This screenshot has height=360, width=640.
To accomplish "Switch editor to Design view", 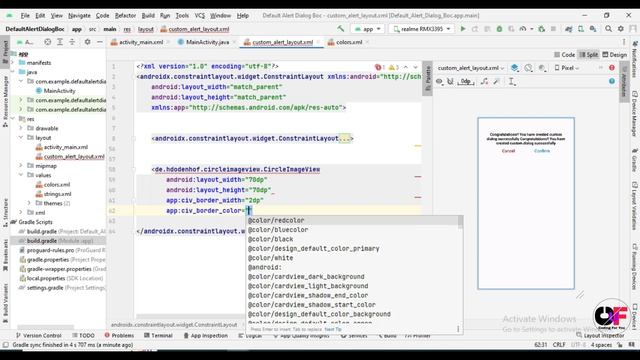I will [x=615, y=55].
